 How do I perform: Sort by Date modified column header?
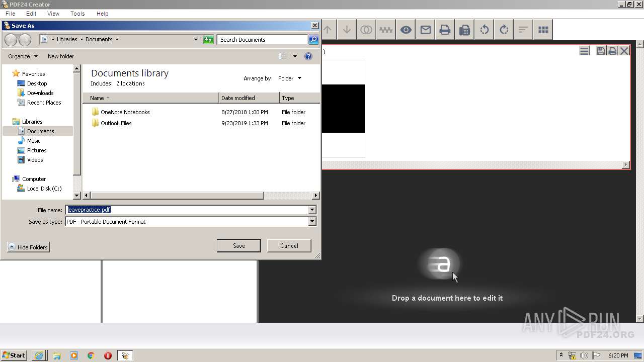point(249,98)
